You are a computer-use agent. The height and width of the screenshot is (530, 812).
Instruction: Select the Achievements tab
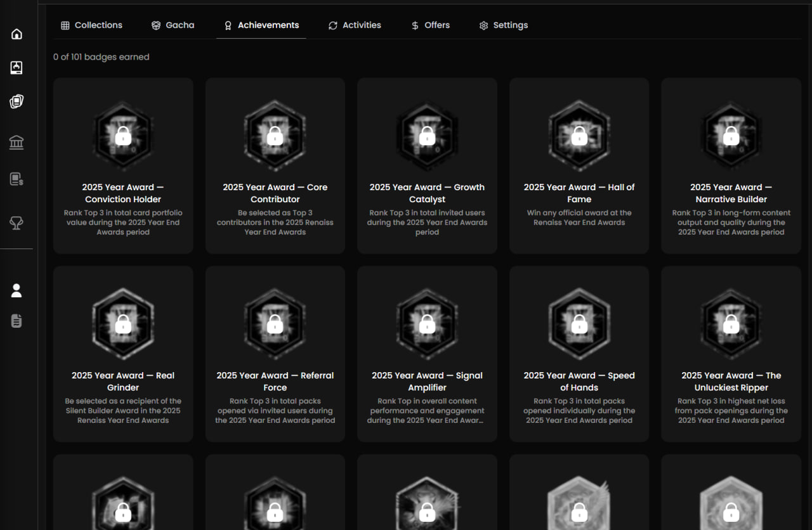pyautogui.click(x=261, y=25)
